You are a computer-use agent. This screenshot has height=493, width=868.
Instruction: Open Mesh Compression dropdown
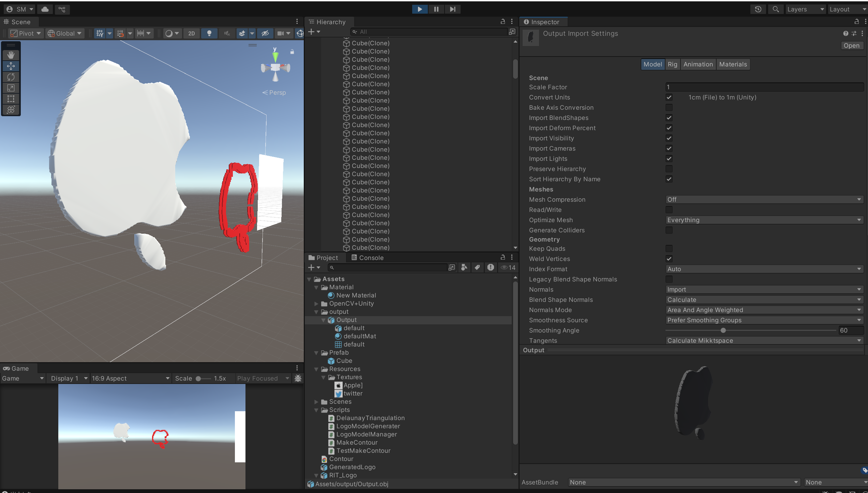(764, 200)
